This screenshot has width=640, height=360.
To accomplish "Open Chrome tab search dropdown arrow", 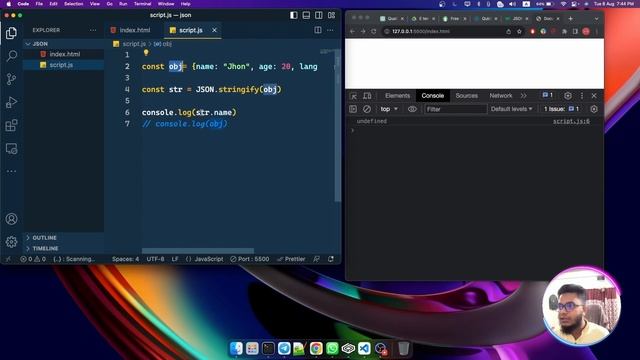I will coord(596,18).
